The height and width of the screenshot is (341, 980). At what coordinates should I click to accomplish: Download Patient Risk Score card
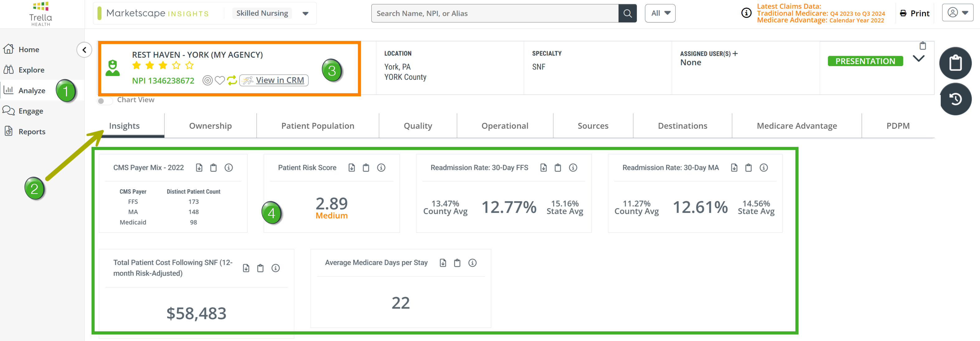click(x=351, y=168)
